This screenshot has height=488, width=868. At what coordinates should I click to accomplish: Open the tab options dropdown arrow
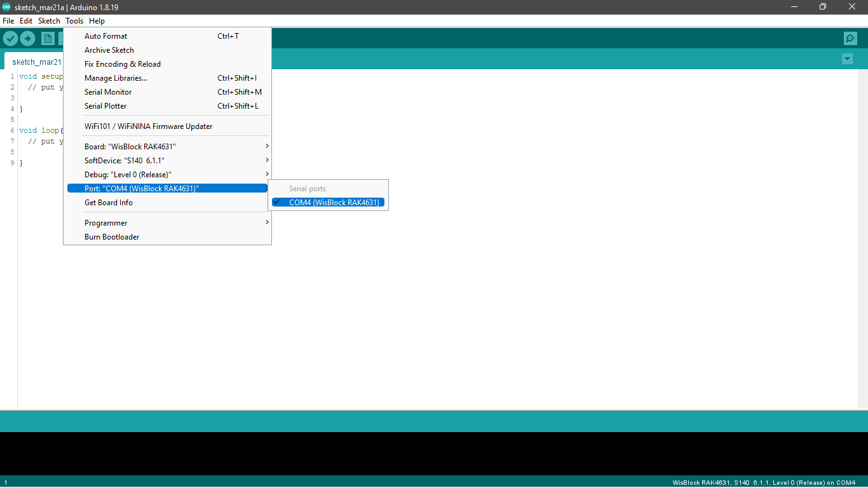[x=847, y=58]
